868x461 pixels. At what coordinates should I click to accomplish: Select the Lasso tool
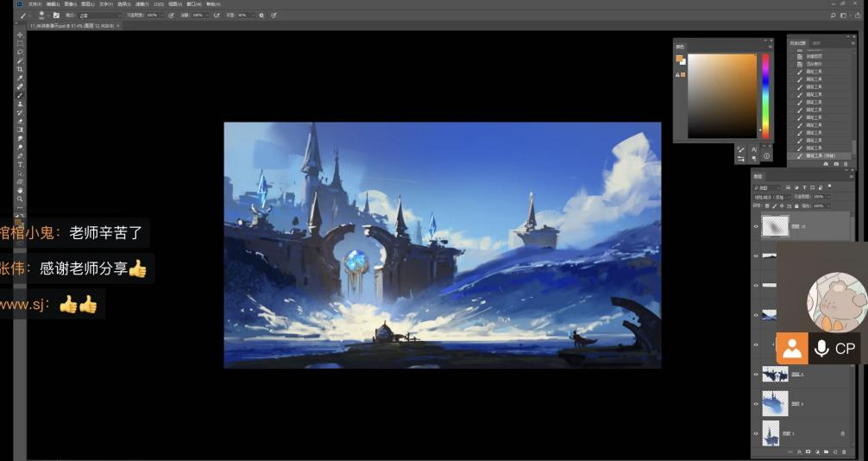point(20,52)
